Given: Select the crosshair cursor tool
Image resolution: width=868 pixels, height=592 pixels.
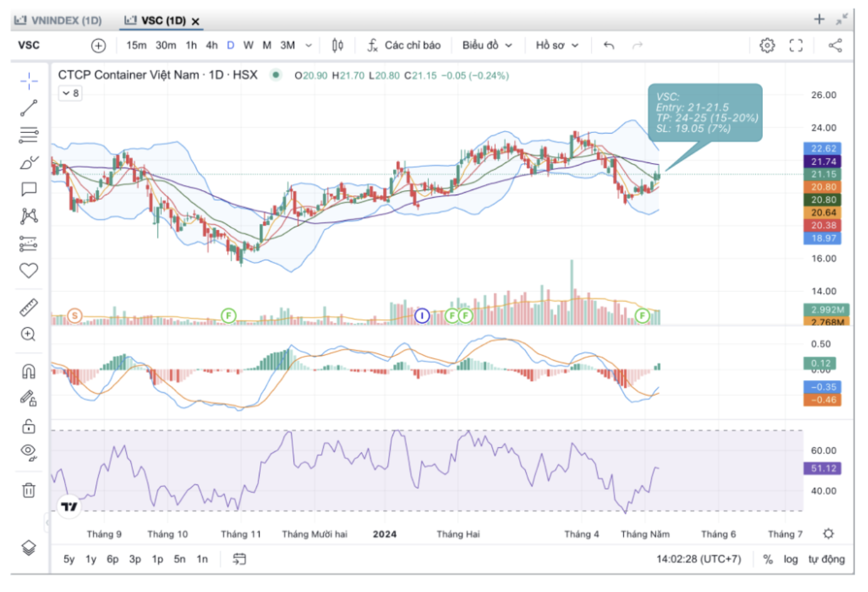Looking at the screenshot, I should [x=28, y=81].
